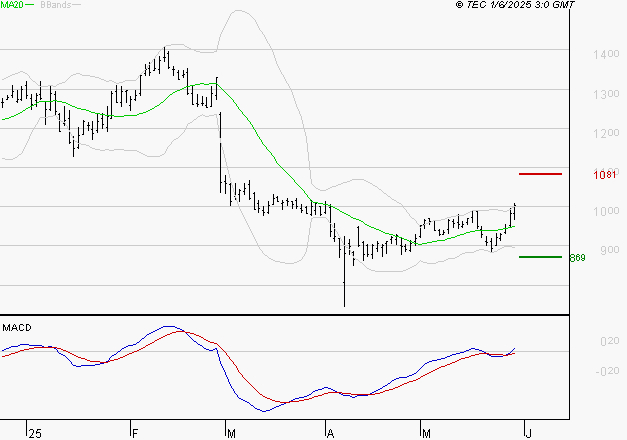Screen dimensions: 627x440
Task: Click the MA20 legend label
Action: (x=11, y=6)
